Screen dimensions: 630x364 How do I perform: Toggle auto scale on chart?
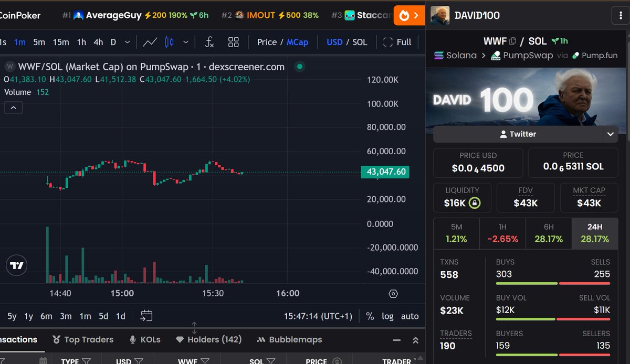tap(409, 316)
